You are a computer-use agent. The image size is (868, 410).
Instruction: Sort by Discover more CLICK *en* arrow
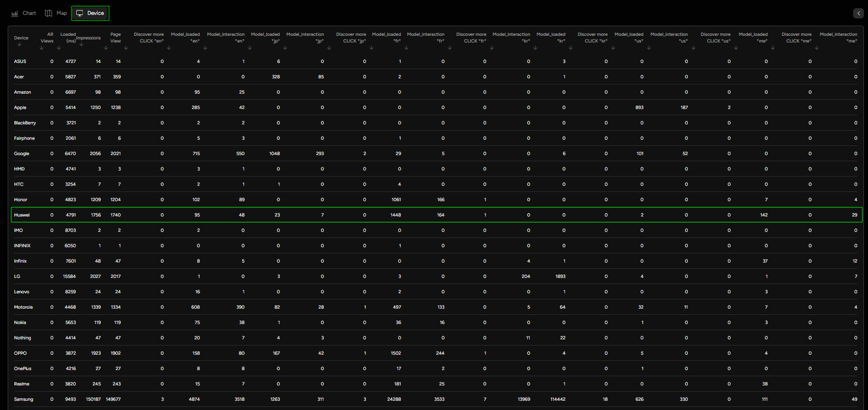169,48
